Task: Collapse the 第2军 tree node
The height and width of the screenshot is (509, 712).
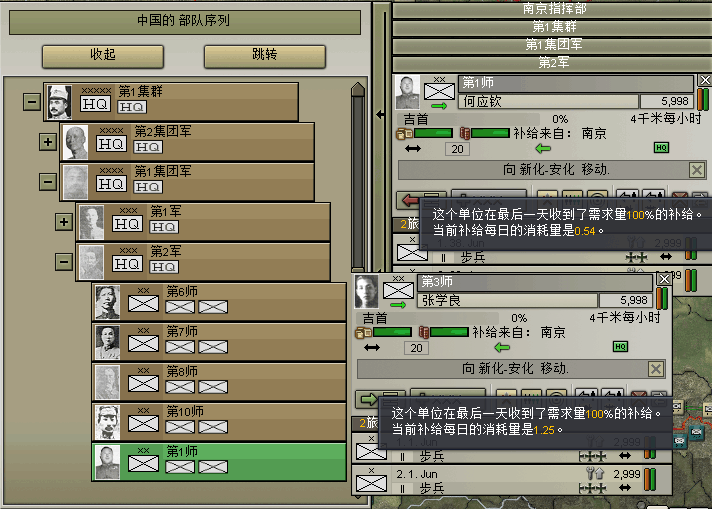Action: (64, 262)
